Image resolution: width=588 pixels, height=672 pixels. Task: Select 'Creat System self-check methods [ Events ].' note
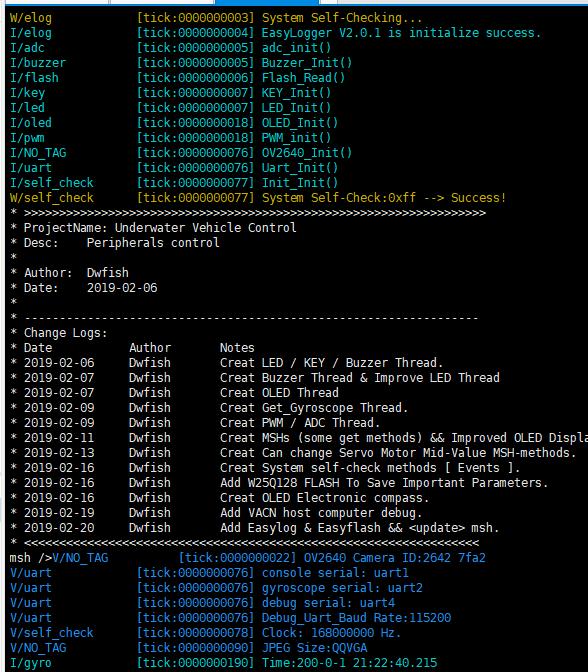(370, 468)
